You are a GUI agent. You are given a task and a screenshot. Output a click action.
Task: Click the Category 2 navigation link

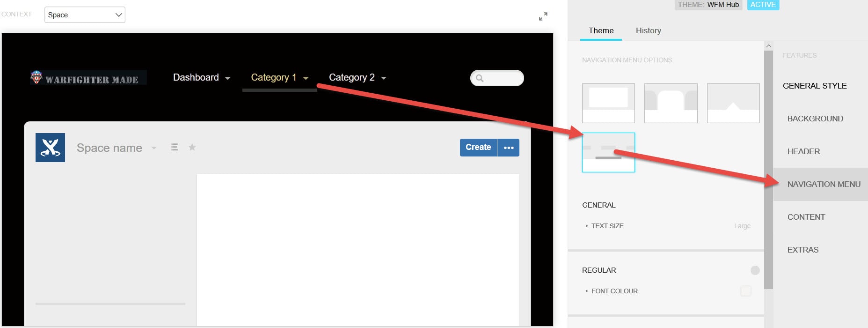pyautogui.click(x=352, y=77)
